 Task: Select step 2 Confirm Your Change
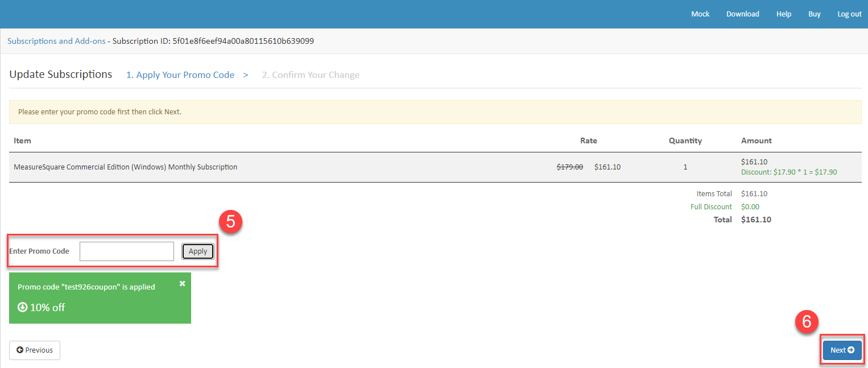[311, 75]
